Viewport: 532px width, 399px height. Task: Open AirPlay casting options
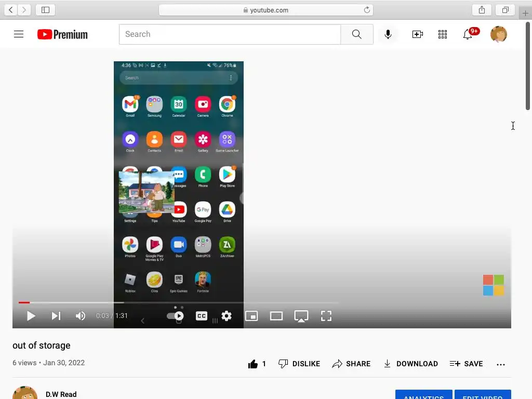coord(301,316)
